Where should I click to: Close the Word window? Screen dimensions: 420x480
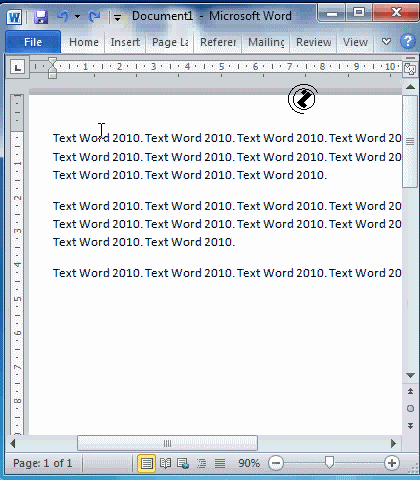coord(396,13)
